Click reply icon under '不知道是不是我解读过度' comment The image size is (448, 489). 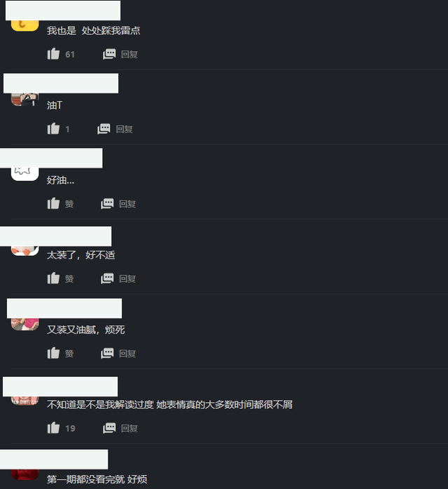[x=109, y=428]
